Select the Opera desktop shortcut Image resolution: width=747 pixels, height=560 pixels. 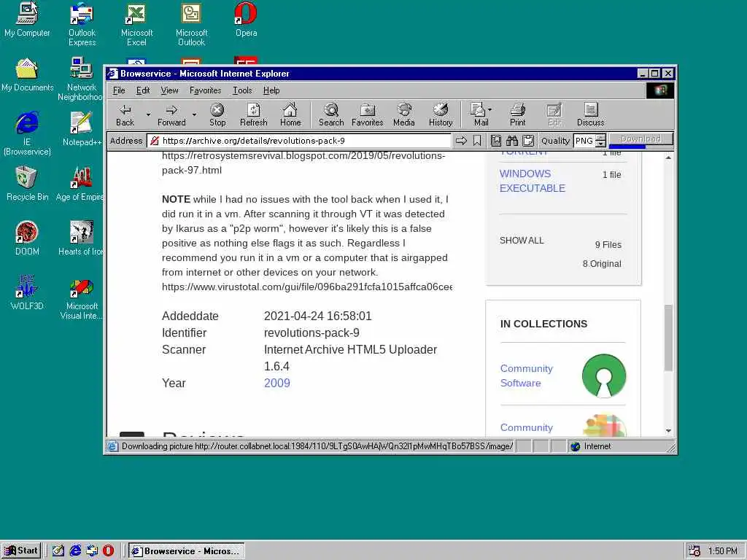tap(246, 20)
